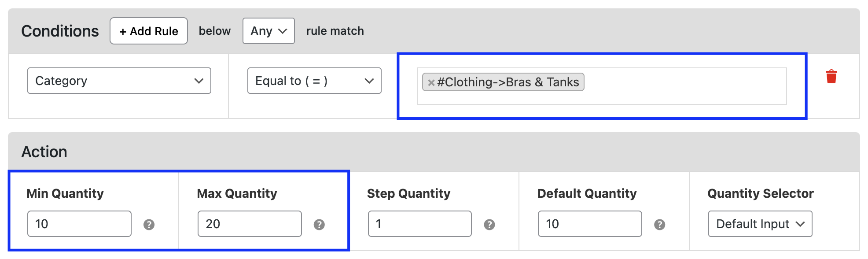Remove the #Clothing->Bras & Tanks tag
868x259 pixels.
(x=431, y=82)
